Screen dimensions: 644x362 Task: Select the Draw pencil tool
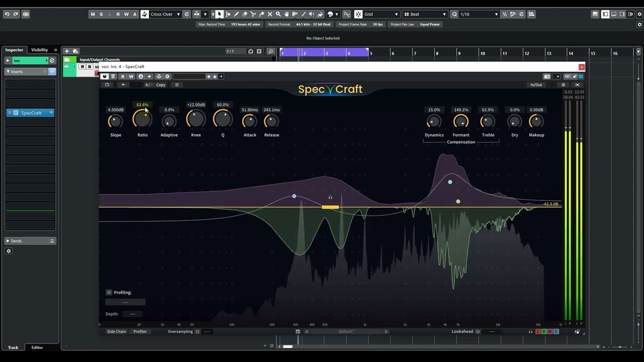pyautogui.click(x=236, y=14)
